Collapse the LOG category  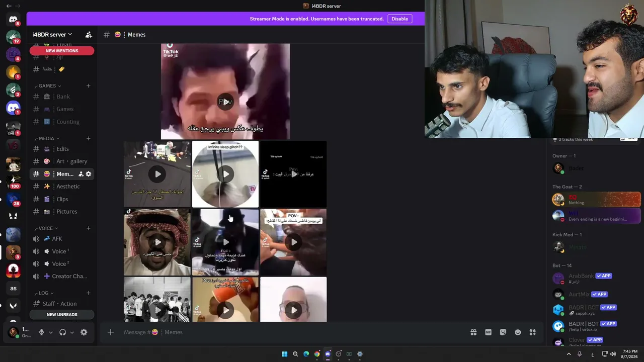(46, 293)
